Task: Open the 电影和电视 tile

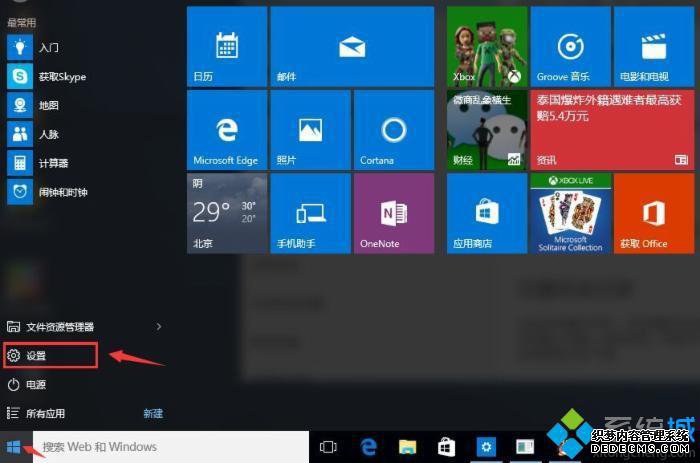Action: [654, 46]
